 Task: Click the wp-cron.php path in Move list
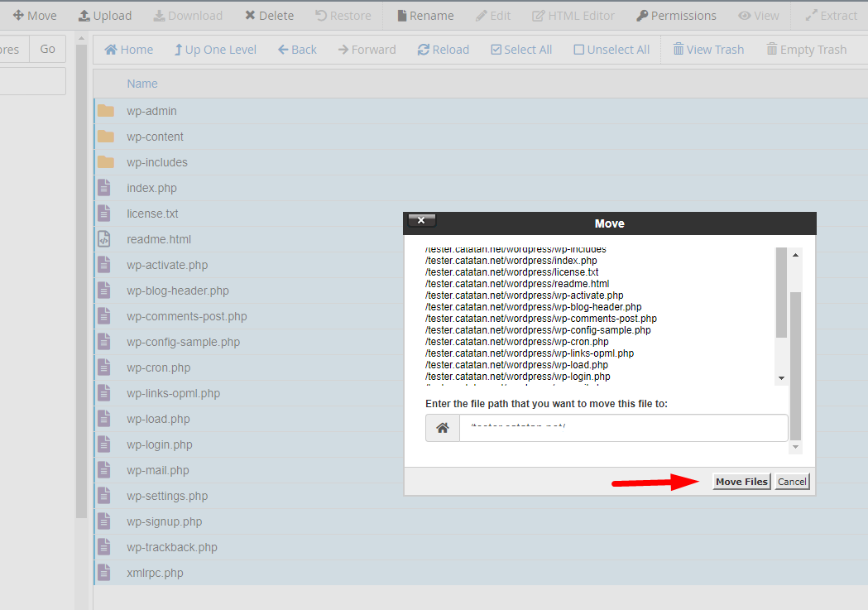[516, 342]
